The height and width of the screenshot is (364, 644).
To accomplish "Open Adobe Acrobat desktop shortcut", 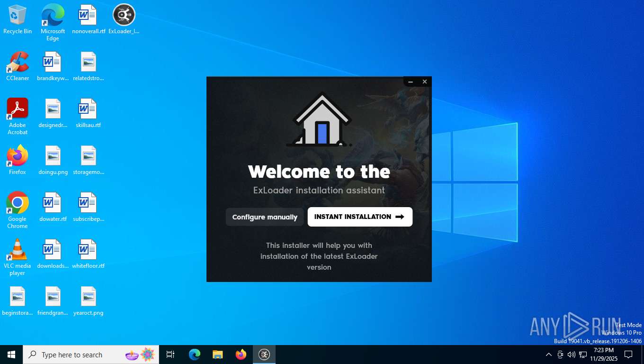I will pos(18,117).
